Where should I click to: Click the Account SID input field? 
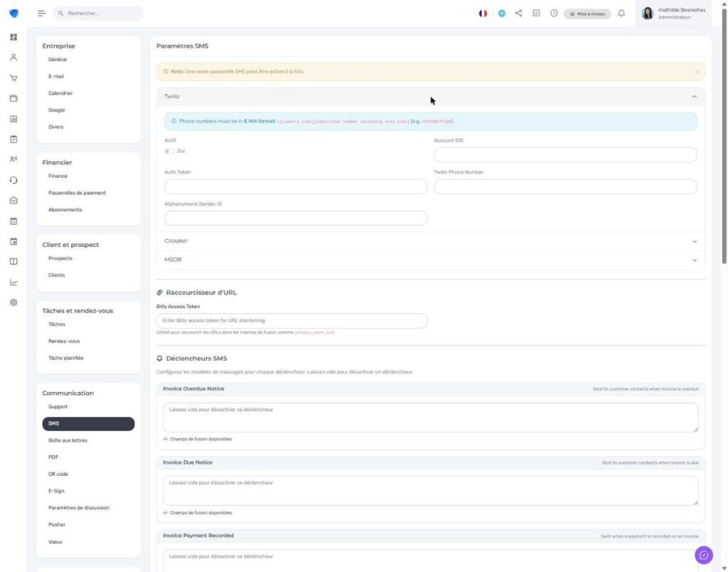565,154
